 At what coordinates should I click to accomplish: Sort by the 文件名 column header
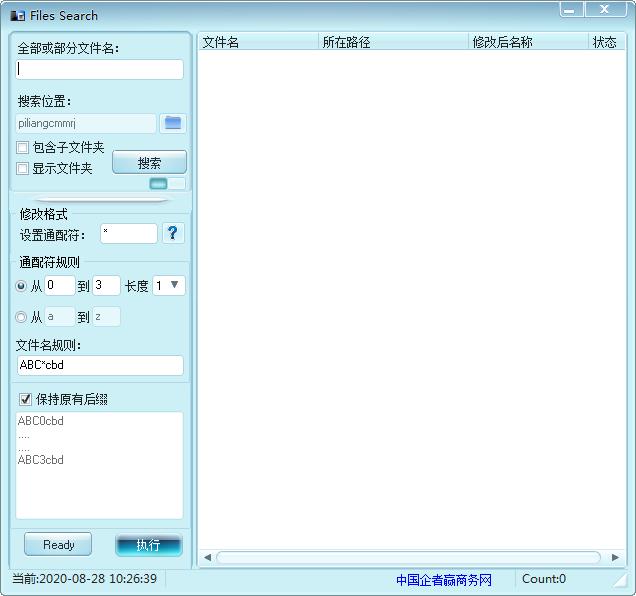point(257,42)
